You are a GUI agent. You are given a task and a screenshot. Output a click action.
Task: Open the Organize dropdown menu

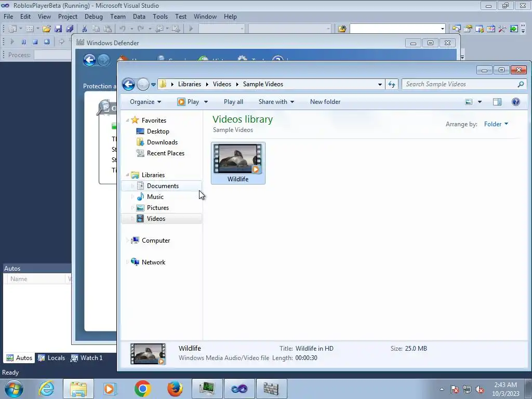(x=145, y=102)
